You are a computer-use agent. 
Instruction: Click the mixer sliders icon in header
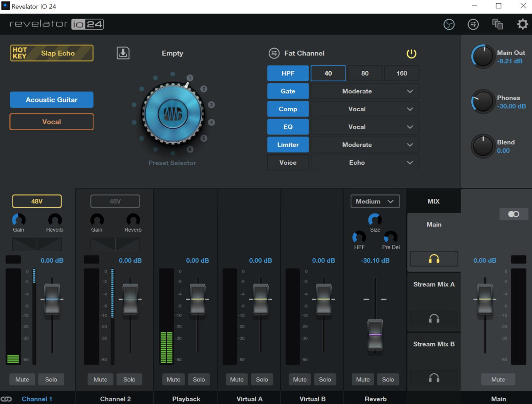pos(473,24)
